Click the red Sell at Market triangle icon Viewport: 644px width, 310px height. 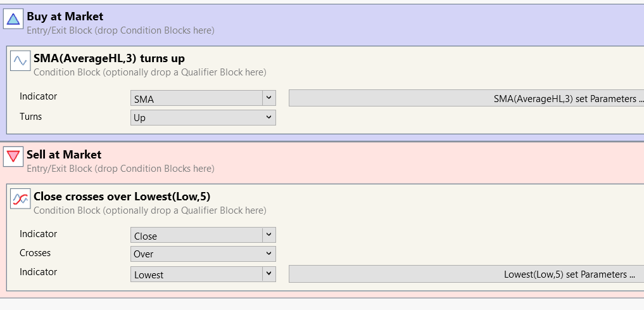tap(13, 157)
